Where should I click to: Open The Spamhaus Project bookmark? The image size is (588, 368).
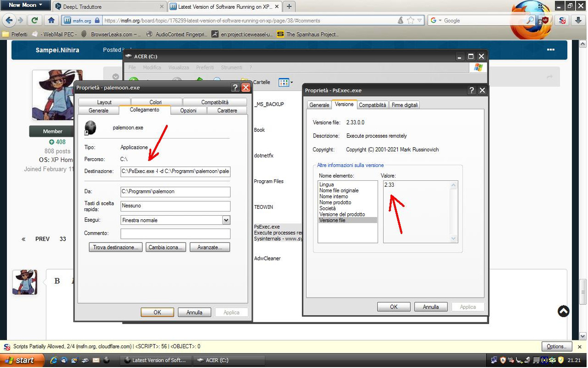click(x=308, y=34)
